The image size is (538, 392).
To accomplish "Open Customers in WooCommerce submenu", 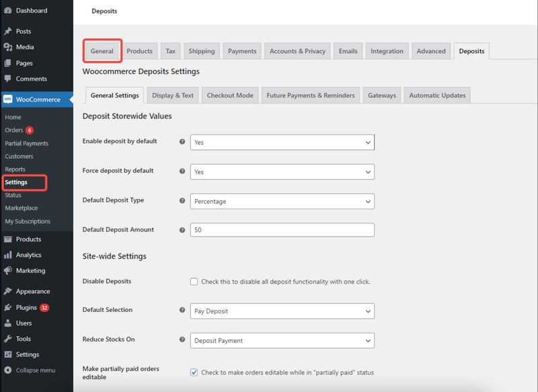I will [19, 157].
